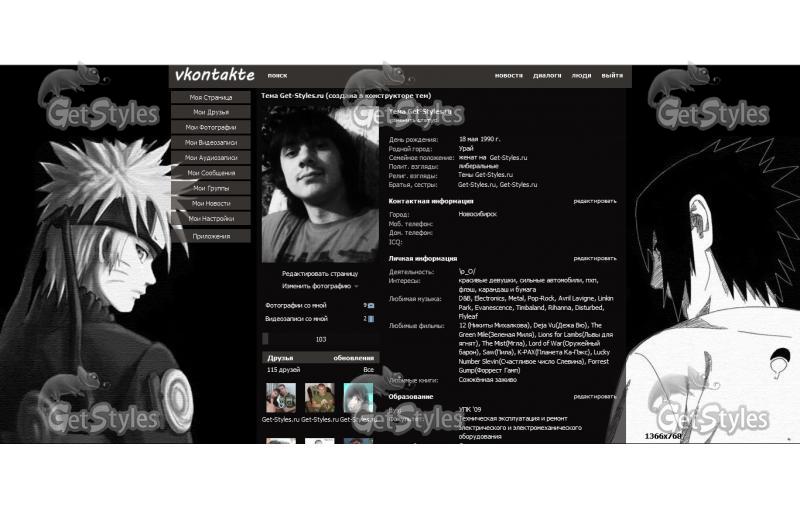Open Фотографии со мной link
The image size is (800, 509).
(x=295, y=306)
